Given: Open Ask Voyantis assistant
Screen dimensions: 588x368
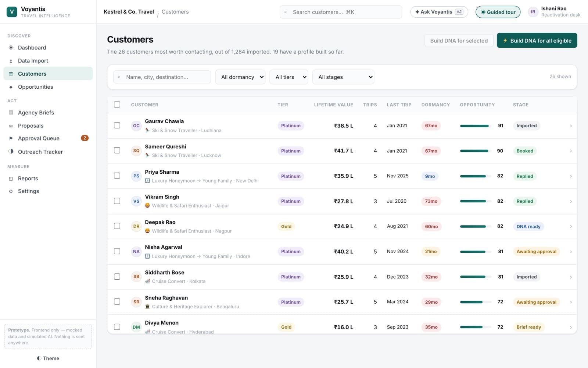Looking at the screenshot, I should (439, 12).
